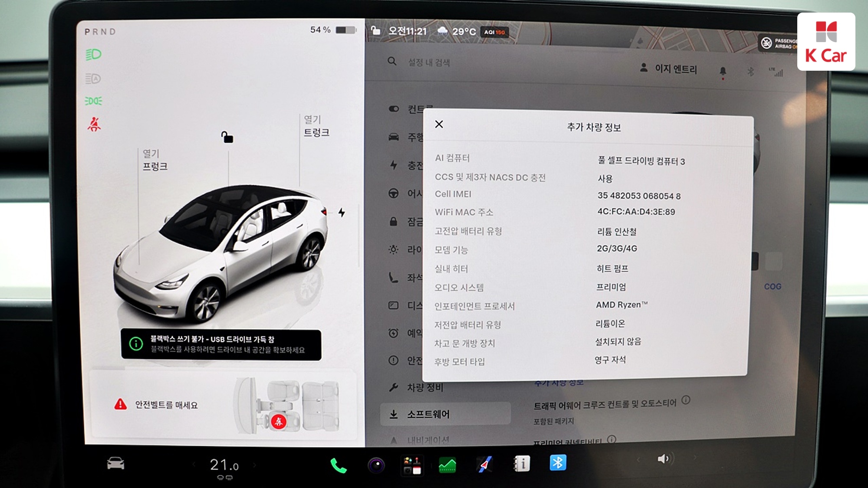Tap the red seat occupant seatbelt icon

pos(279,422)
